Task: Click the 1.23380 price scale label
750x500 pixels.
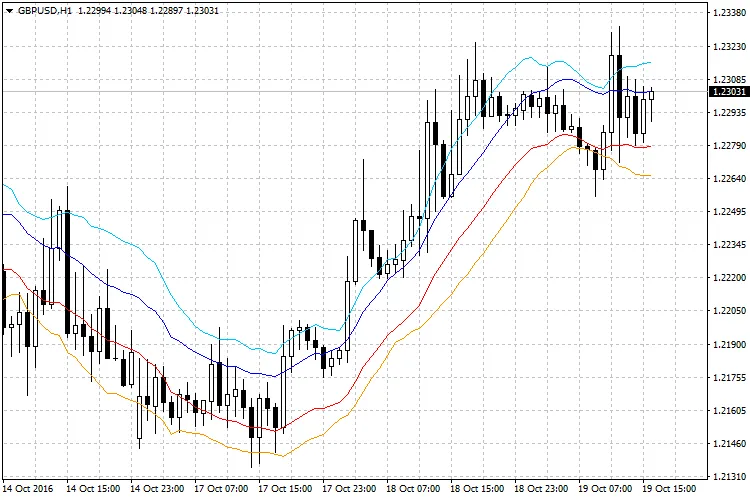Action: tap(727, 13)
